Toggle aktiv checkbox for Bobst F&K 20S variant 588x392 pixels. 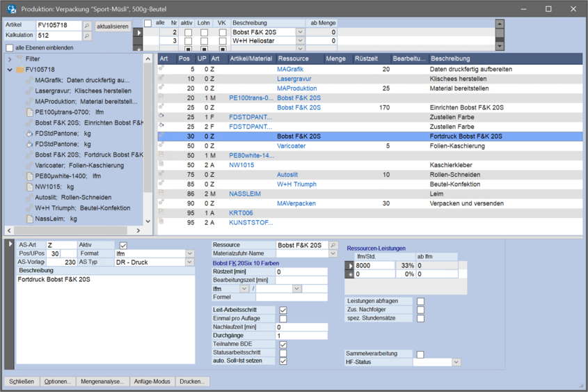(x=189, y=33)
